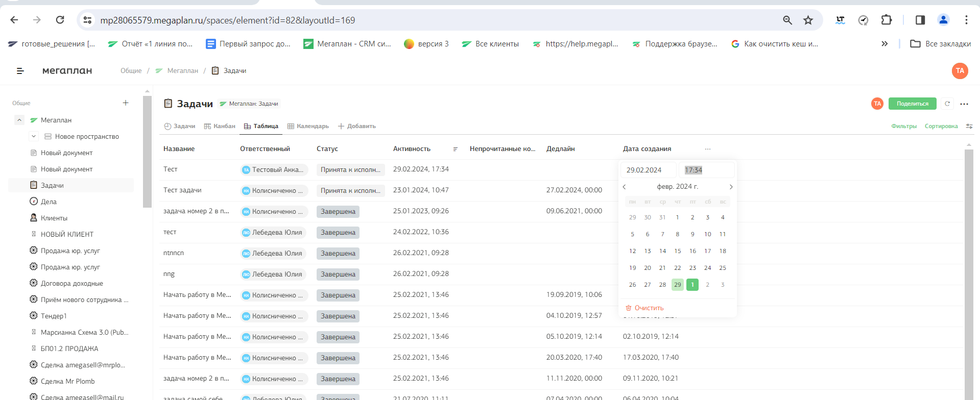Click the Ответственный column header
The image size is (980, 400).
point(265,149)
